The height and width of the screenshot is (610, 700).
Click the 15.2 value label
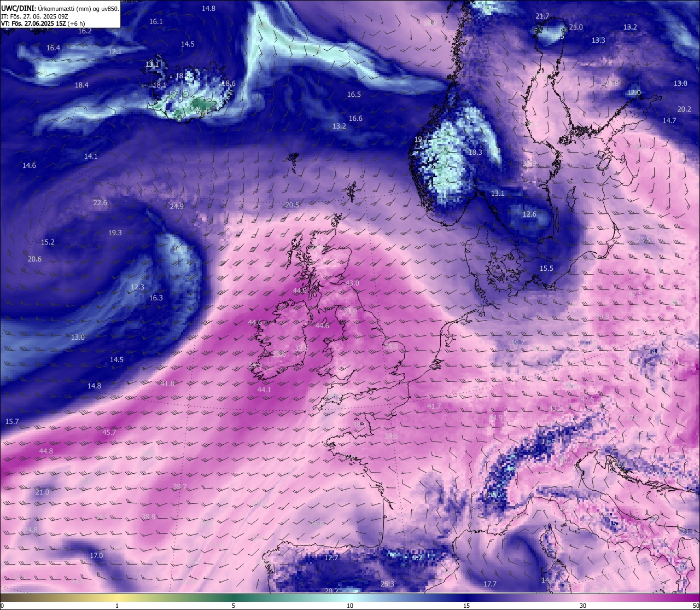pos(48,242)
